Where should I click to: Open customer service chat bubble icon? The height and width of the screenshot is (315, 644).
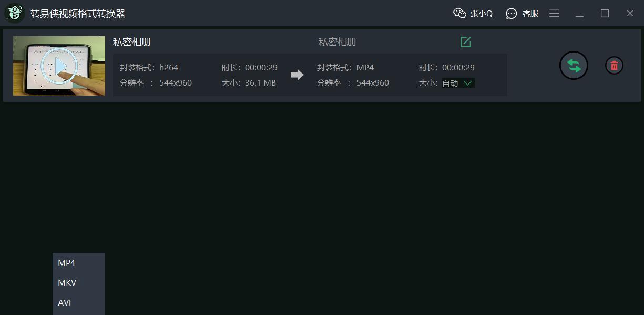(x=512, y=13)
